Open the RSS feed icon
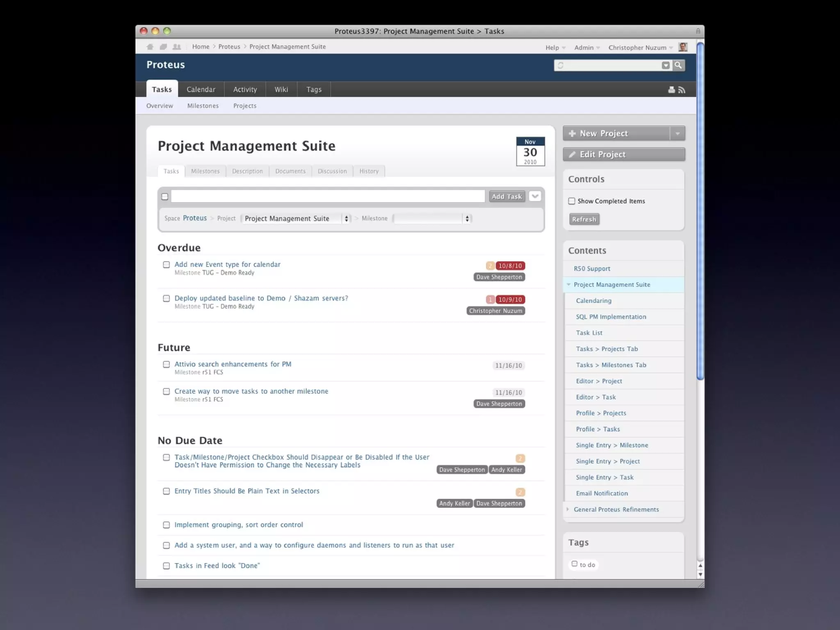The width and height of the screenshot is (840, 630). (x=682, y=90)
